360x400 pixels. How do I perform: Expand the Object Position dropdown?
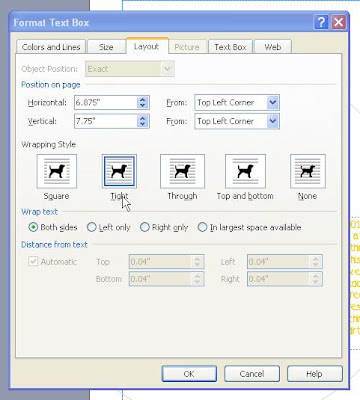pyautogui.click(x=167, y=69)
